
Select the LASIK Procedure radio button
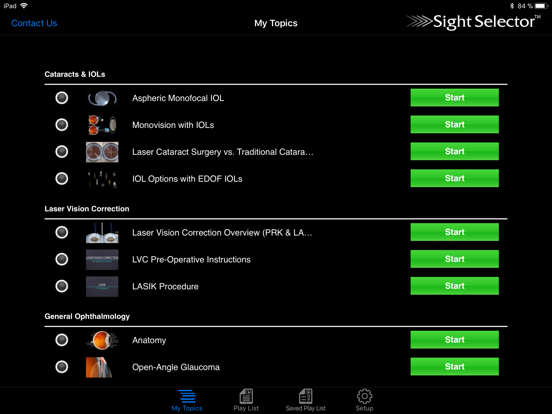tap(62, 286)
